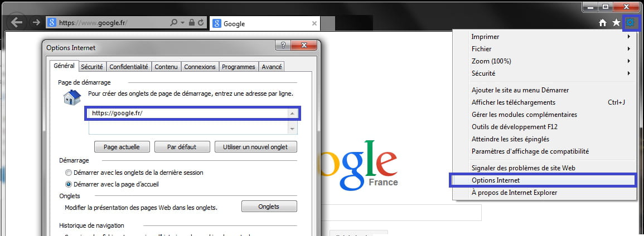Select the Google browser tab

point(265,23)
